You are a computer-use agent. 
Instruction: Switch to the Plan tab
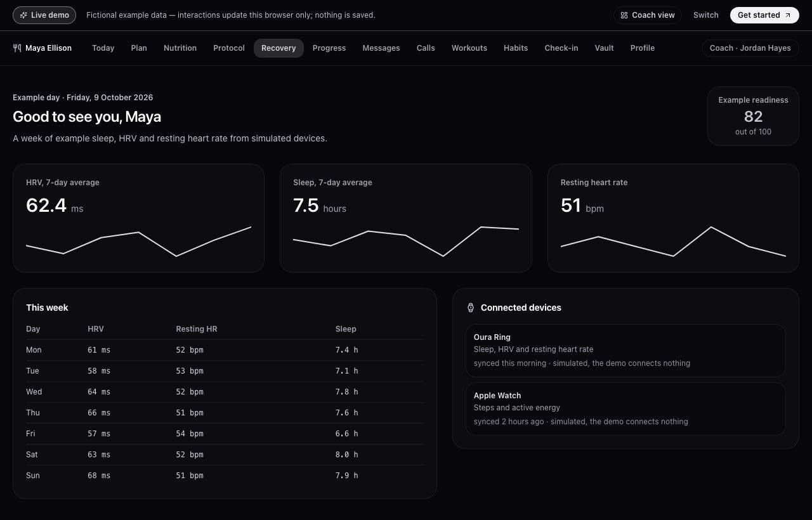[x=139, y=48]
